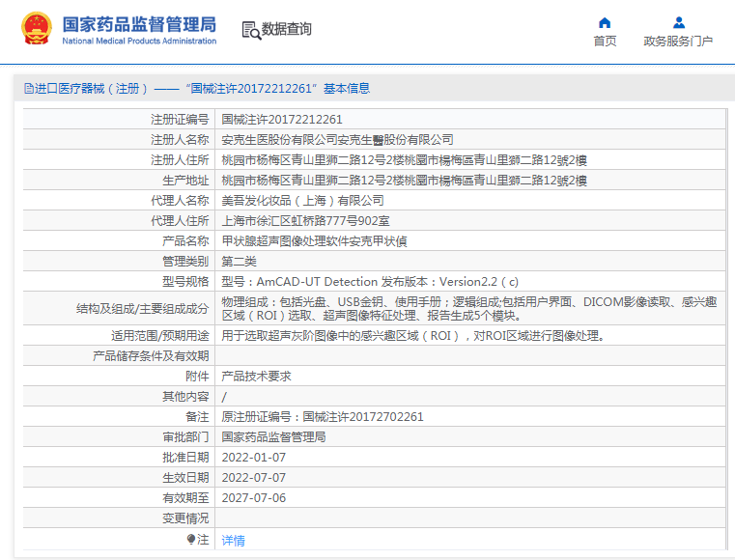
Task: Click the 审批部门 label
Action: (x=185, y=437)
